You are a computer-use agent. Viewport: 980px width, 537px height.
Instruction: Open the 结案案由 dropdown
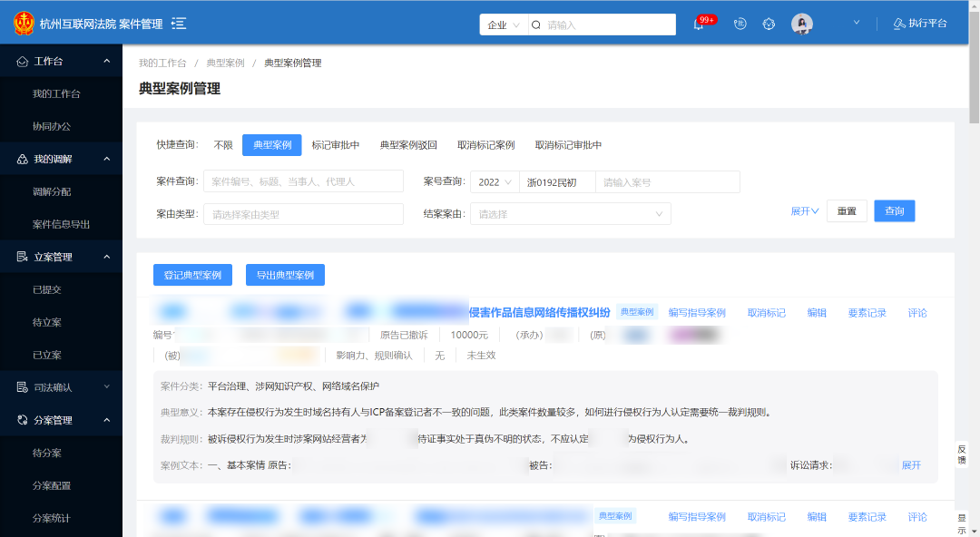click(x=570, y=214)
